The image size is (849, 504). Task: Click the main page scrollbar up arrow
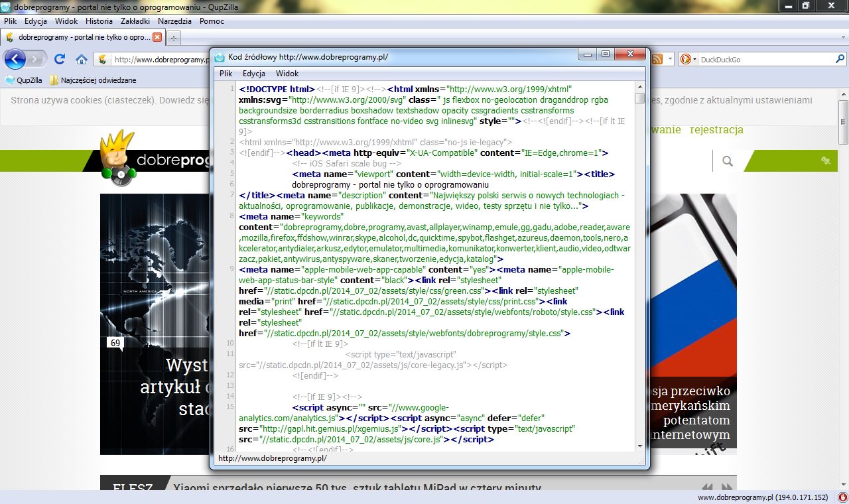point(843,94)
